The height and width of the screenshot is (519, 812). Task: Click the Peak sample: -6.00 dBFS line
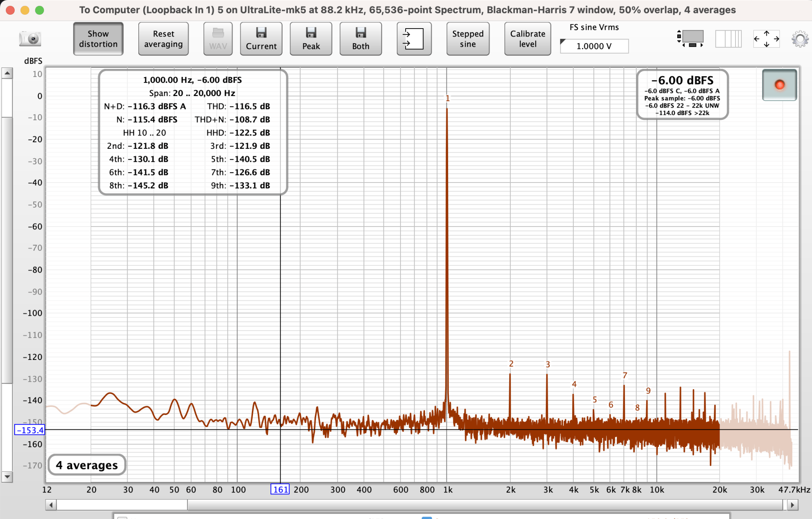click(682, 98)
